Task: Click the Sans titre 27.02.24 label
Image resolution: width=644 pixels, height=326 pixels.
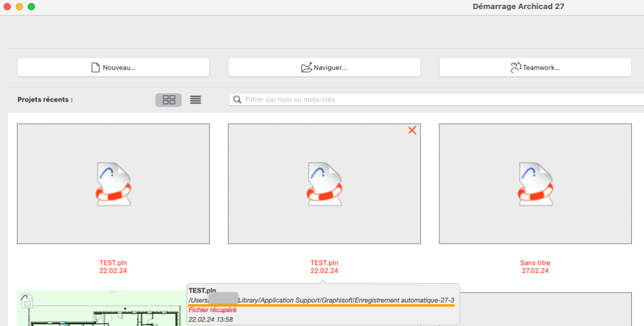Action: 535,266
